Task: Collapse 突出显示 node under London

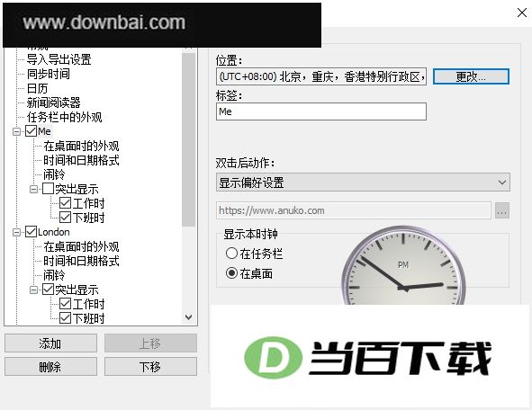Action: click(33, 290)
